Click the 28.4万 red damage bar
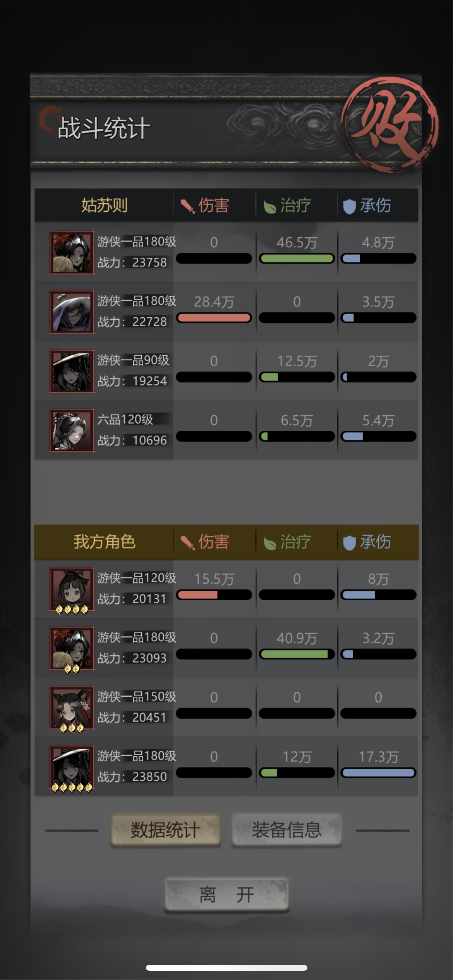This screenshot has height=980, width=453. 214,318
